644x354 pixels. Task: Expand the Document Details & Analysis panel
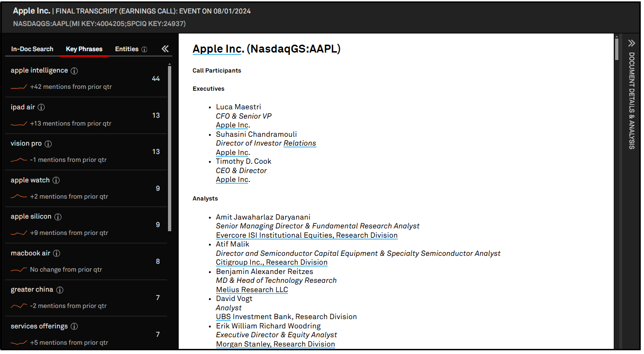pyautogui.click(x=631, y=43)
